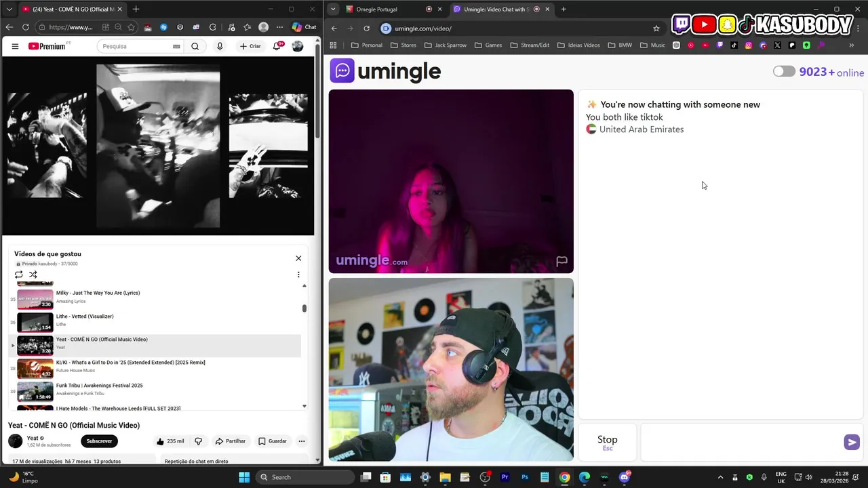868x488 pixels.
Task: Open Edge profile icon
Action: tap(263, 27)
